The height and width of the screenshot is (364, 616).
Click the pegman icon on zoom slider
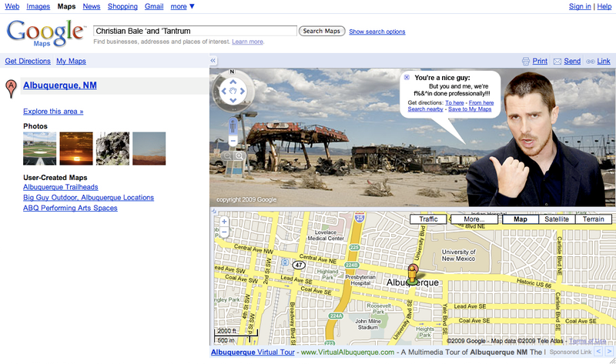point(233,125)
